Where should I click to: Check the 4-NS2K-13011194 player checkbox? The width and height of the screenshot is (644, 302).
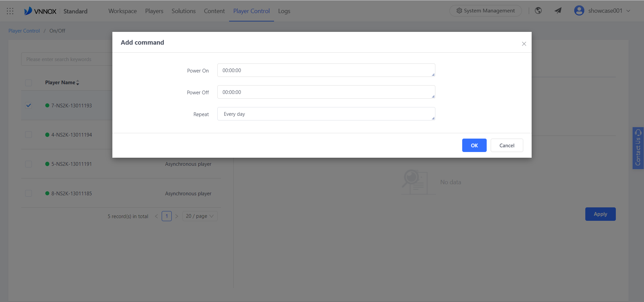tap(29, 135)
